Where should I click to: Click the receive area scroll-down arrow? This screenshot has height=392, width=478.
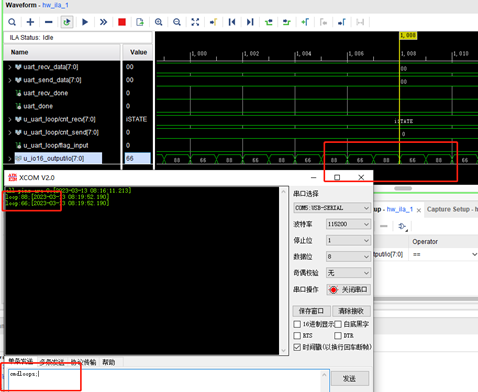[283, 351]
